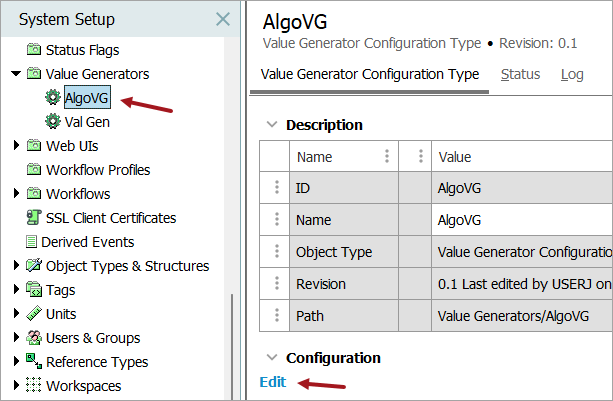Select Derived Events in the tree
The height and width of the screenshot is (401, 613).
[x=87, y=242]
